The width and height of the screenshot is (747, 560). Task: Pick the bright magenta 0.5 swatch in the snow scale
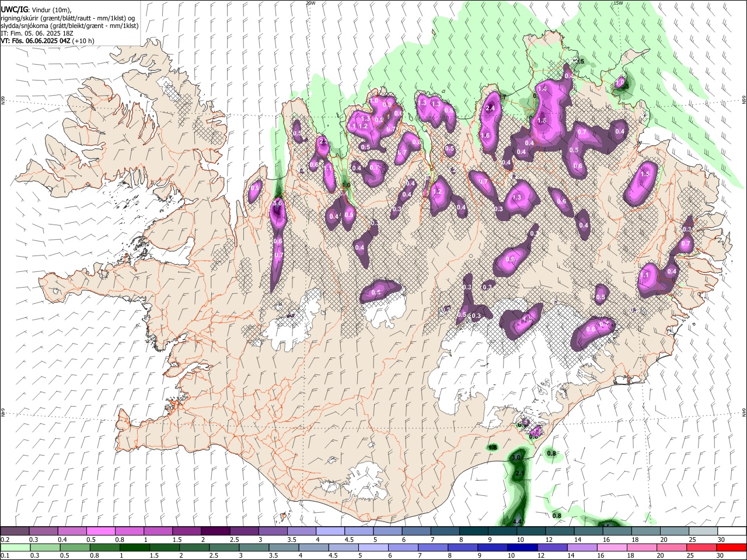pyautogui.click(x=100, y=531)
